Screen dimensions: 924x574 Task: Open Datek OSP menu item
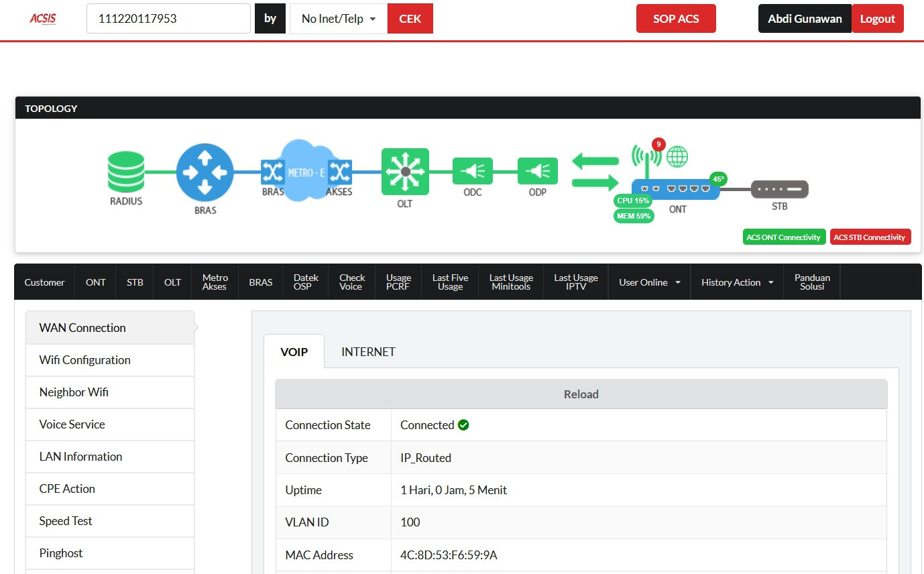click(x=306, y=282)
